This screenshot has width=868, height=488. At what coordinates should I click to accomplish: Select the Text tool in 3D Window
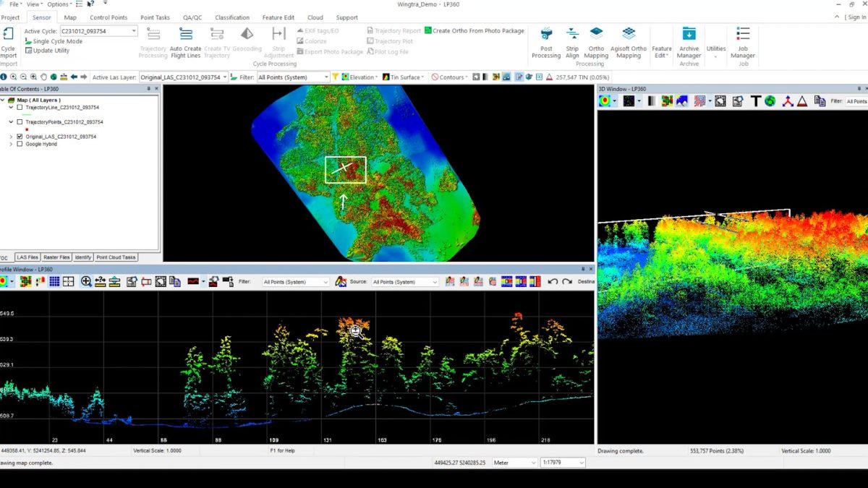pos(755,101)
